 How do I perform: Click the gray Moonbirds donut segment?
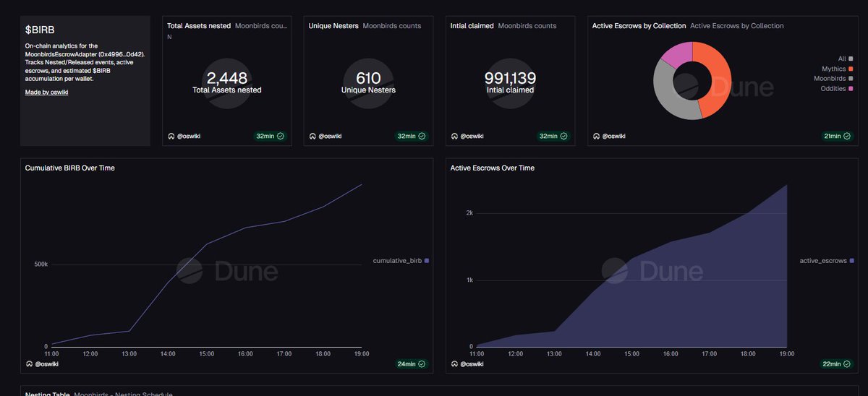(665, 90)
